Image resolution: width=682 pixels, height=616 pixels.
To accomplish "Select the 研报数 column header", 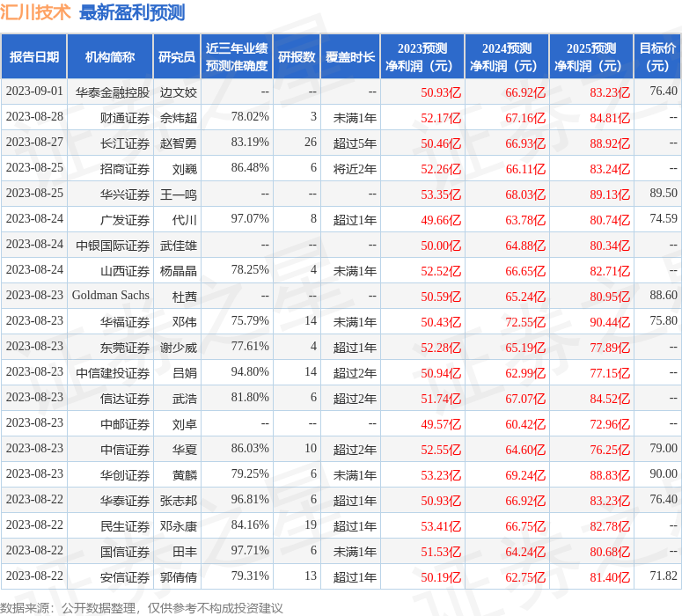I will pos(297,57).
